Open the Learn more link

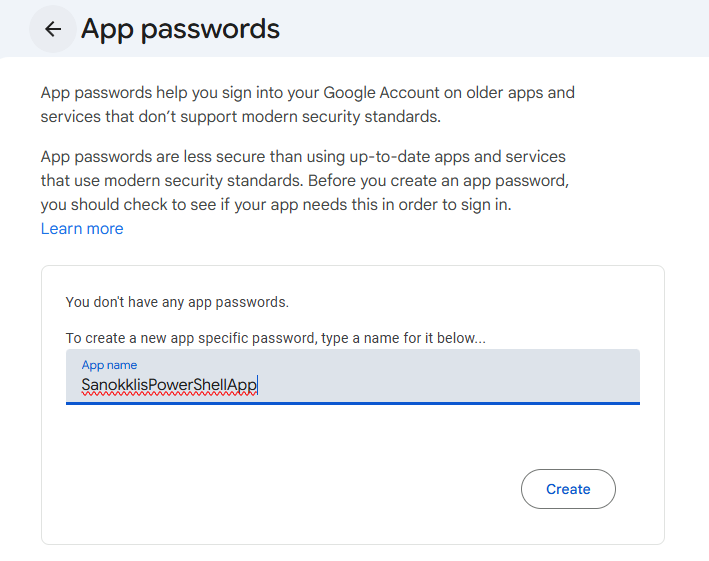82,229
